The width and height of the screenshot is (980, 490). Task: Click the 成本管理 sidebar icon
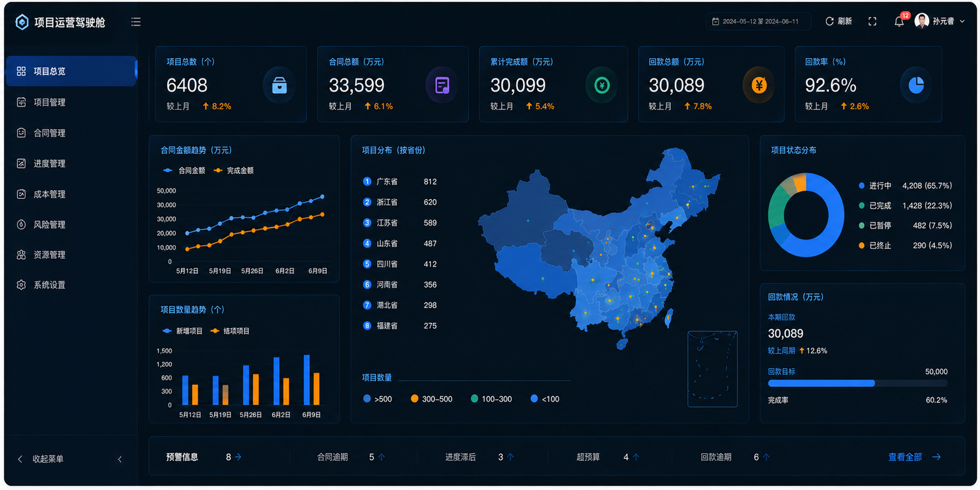tap(21, 194)
